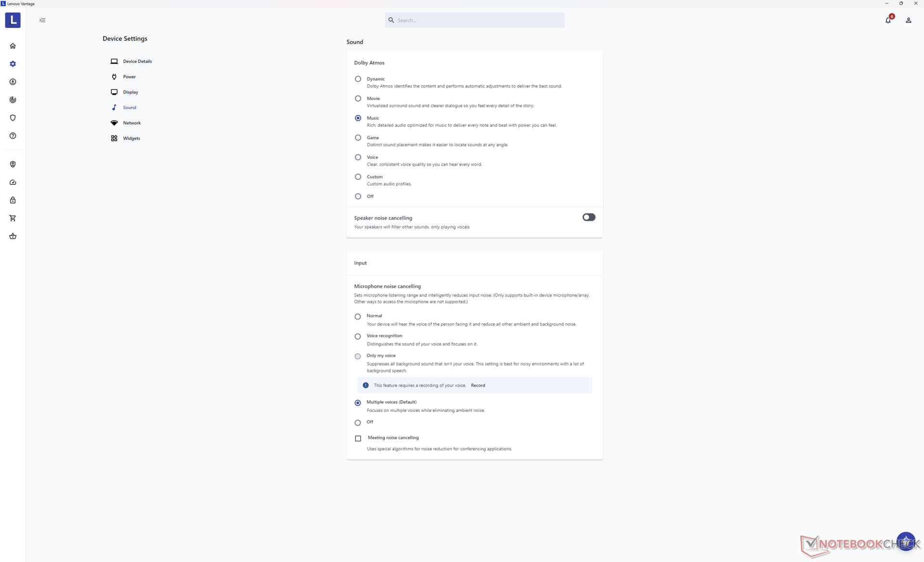Viewport: 924px width, 562px height.
Task: Enable Meeting noise cancelling checkbox
Action: [x=358, y=438]
